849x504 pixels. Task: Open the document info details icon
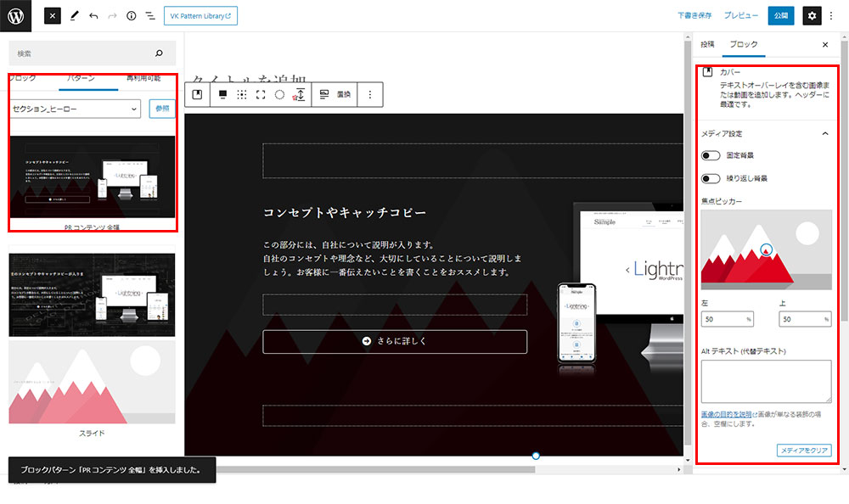click(x=131, y=16)
